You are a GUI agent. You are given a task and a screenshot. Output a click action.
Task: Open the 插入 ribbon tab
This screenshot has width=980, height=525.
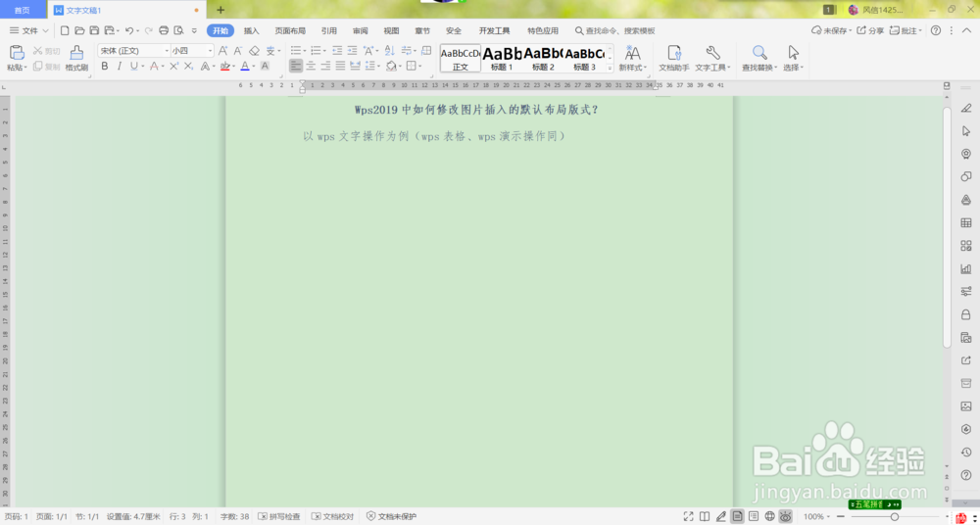click(x=251, y=30)
